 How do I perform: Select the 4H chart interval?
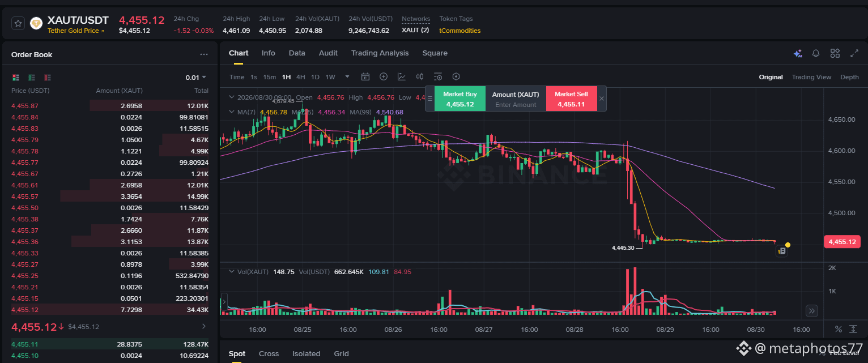pos(301,77)
